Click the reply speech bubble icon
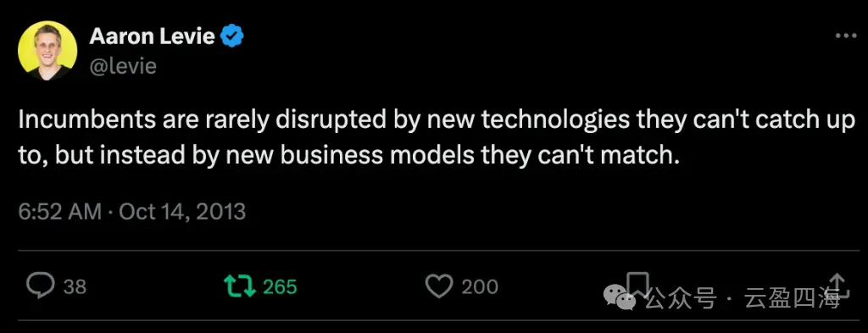This screenshot has height=333, width=868. [x=41, y=286]
